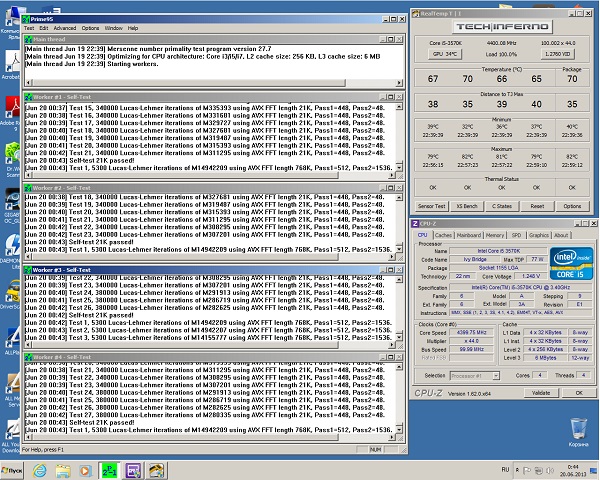The image size is (600, 480).
Task: Click the Worker #2 window title icon
Action: click(x=28, y=188)
